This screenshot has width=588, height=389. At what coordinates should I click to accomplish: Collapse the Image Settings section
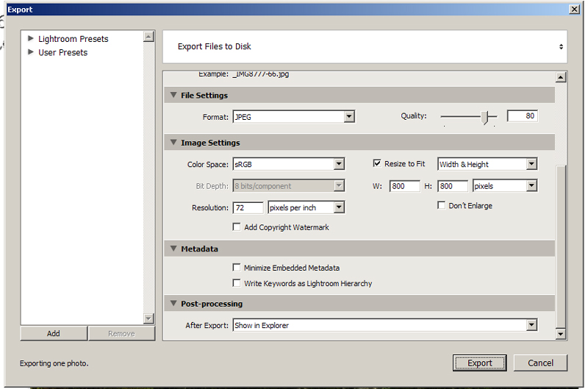[173, 142]
